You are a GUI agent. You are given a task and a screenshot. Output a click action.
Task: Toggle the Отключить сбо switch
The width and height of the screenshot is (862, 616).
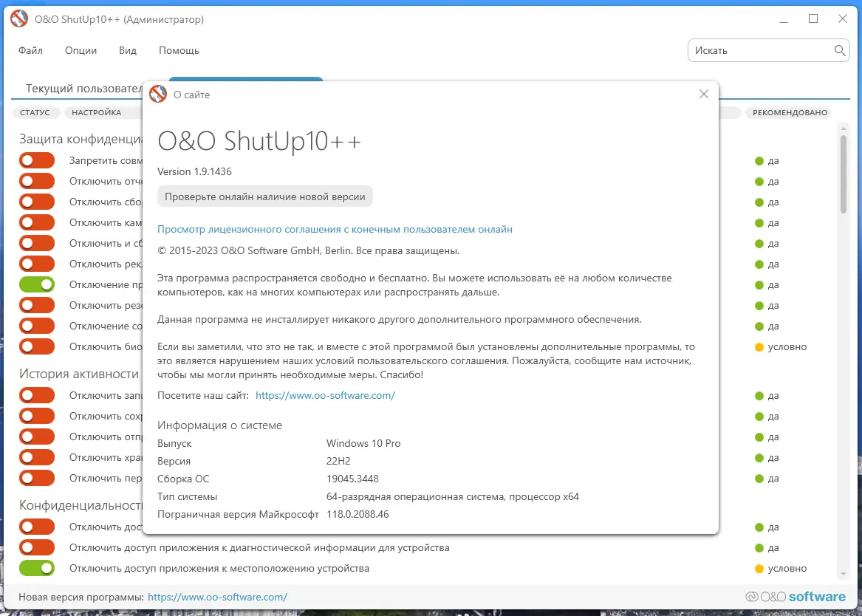point(37,202)
